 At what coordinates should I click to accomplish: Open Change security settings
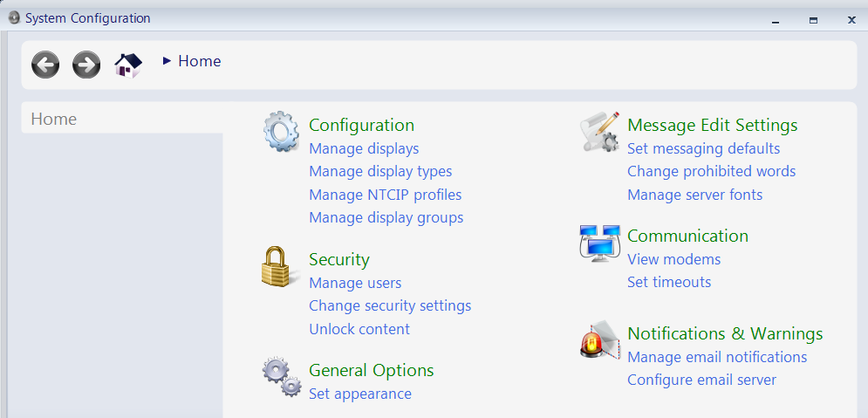pos(390,305)
